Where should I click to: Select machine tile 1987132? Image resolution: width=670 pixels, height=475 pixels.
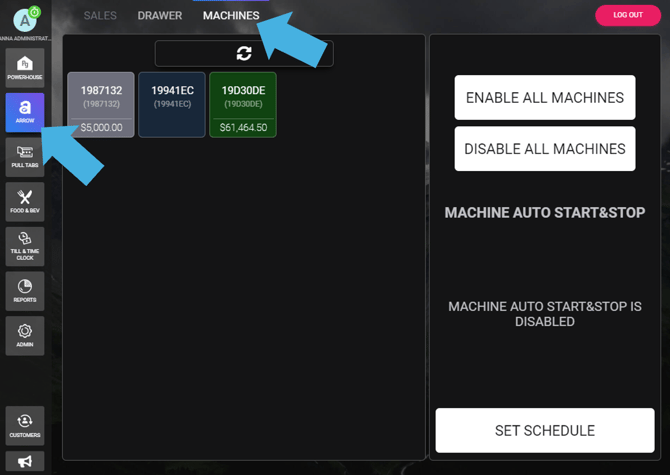coord(101,104)
